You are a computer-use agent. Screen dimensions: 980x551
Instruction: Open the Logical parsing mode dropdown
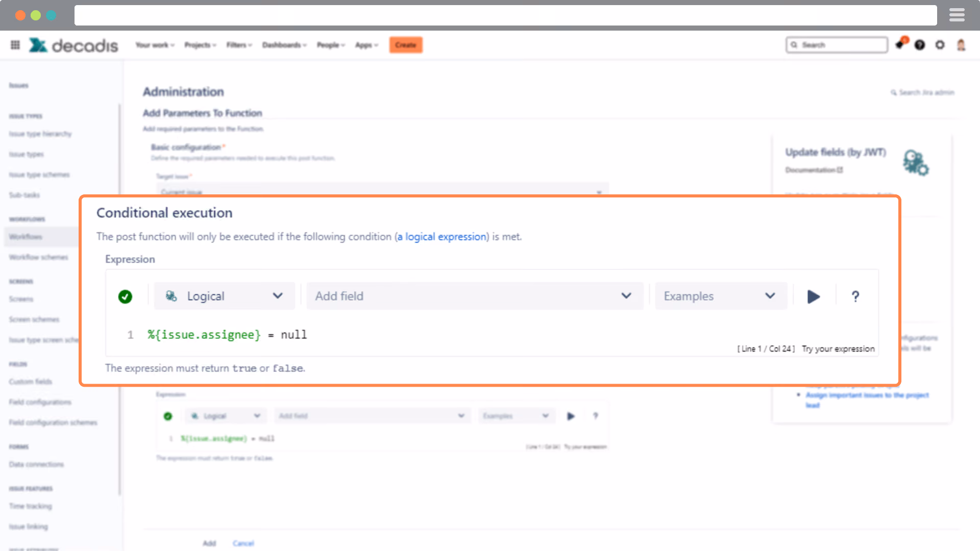225,296
